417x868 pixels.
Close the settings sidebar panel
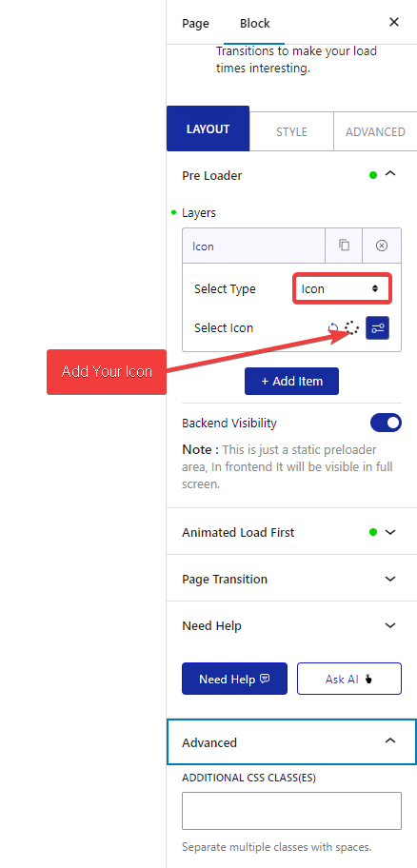pyautogui.click(x=394, y=22)
